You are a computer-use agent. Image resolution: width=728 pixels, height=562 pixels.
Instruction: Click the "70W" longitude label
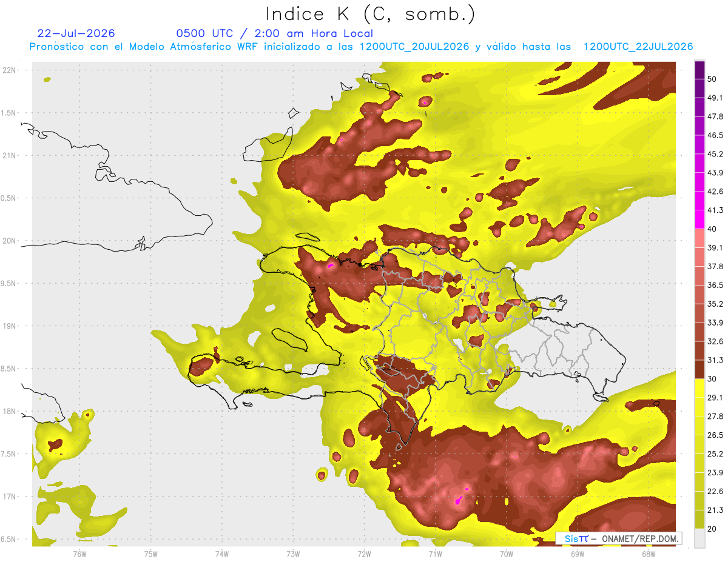507,554
